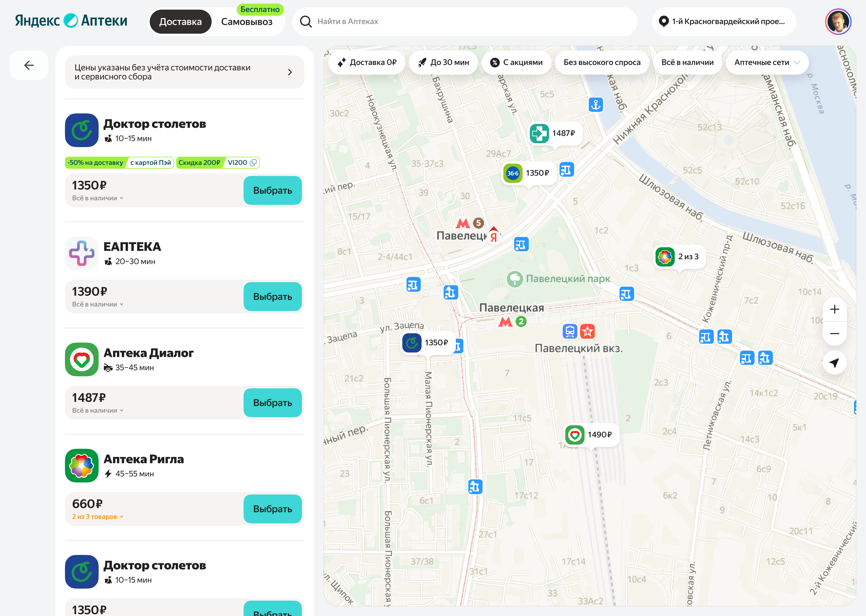Expand 'Всё в наличии' under 1487₽
Image resolution: width=866 pixels, height=616 pixels.
(x=98, y=411)
